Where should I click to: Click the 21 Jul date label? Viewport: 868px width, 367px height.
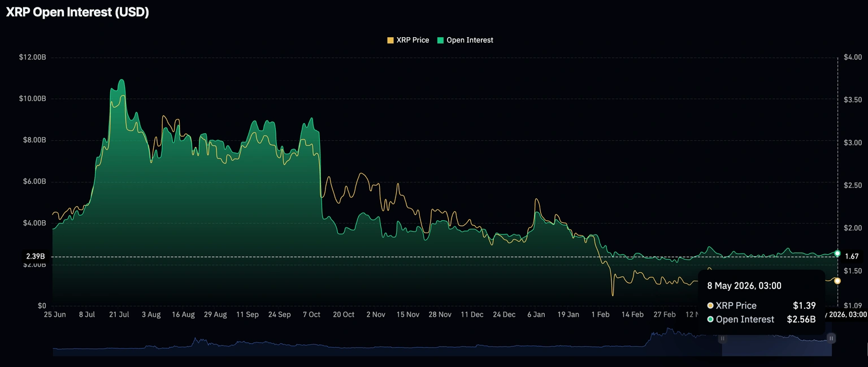[x=118, y=314]
